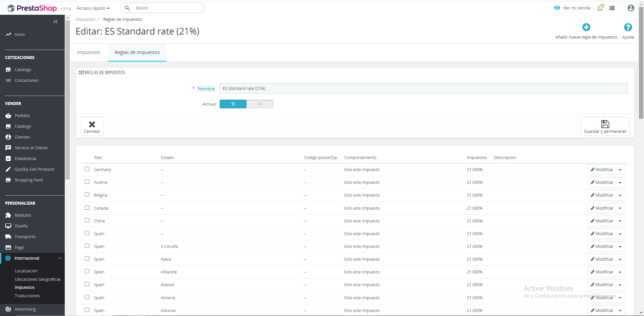Screen dimensions: 644x316
Task: Open Impuestos in the Internacional submenu
Action: point(25,287)
